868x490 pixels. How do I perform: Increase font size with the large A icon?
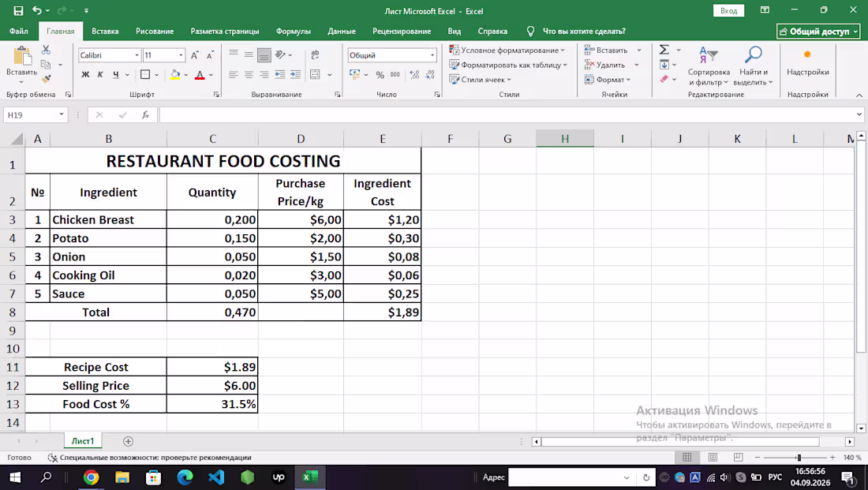click(195, 55)
